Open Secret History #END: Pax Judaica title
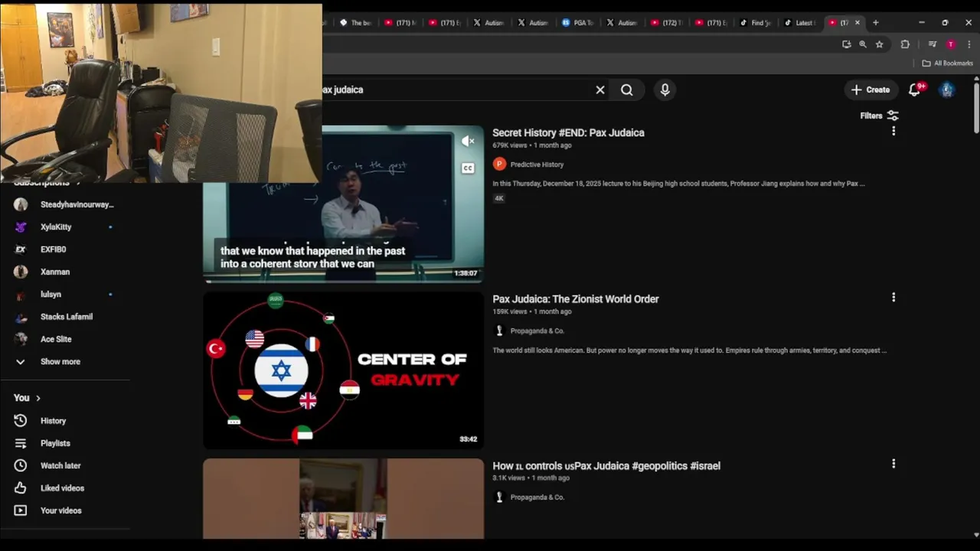The height and width of the screenshot is (551, 980). 568,132
